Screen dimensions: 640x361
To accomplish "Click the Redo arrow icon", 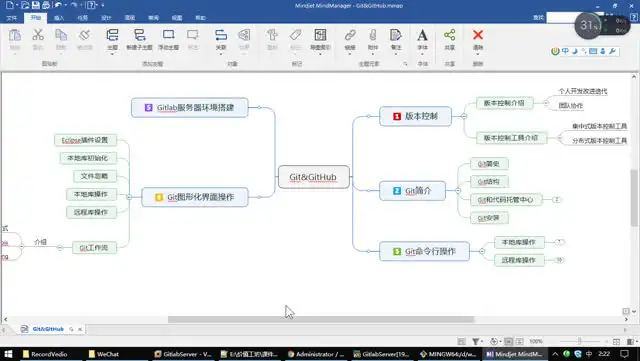I will click(74, 5).
